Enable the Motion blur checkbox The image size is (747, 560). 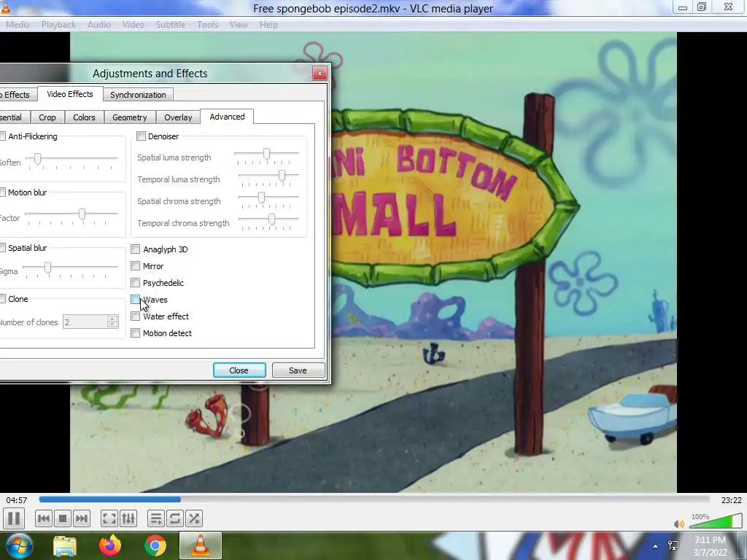pyautogui.click(x=2, y=192)
